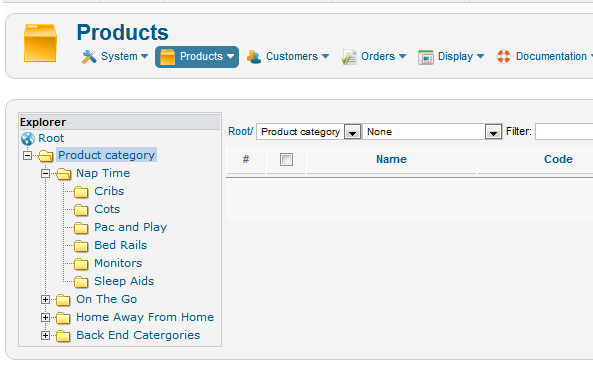Click the Back End Catergories folder icon
593x369 pixels.
[x=63, y=336]
